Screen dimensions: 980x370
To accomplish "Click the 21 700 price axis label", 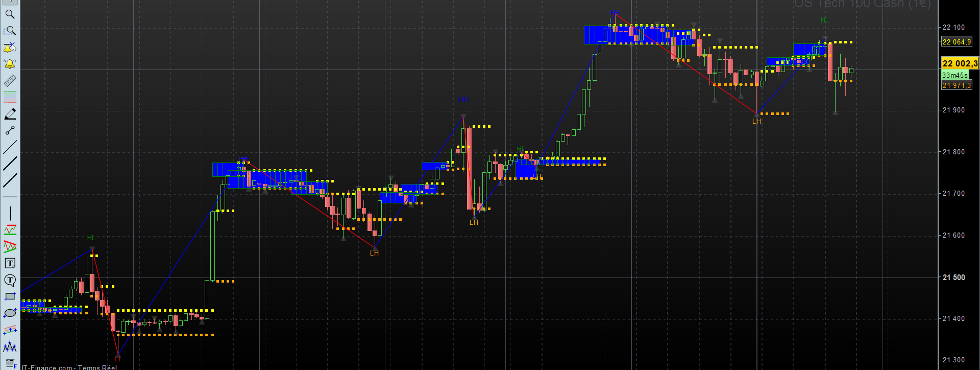I will point(953,193).
